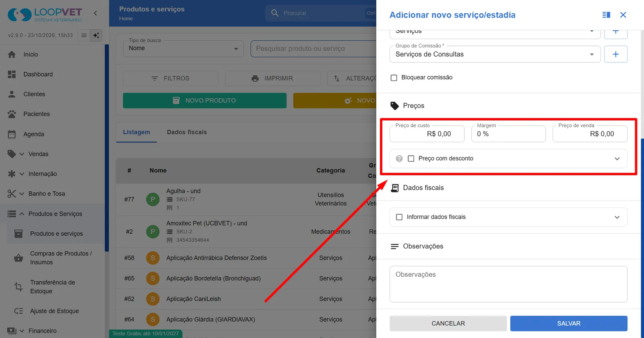Go to Dashboard in the sidebar
The width and height of the screenshot is (644, 338).
click(38, 74)
